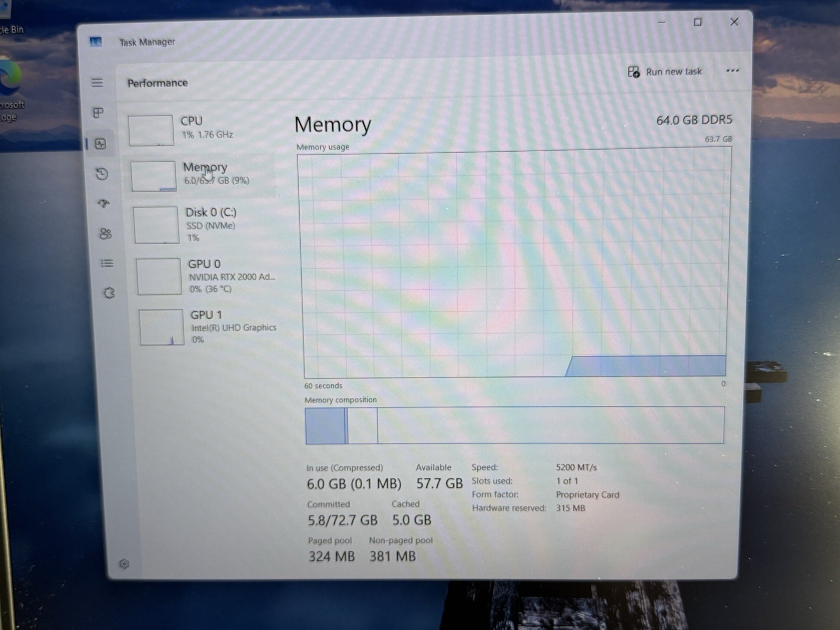The height and width of the screenshot is (630, 840).
Task: Click the Memory heading title
Action: pyautogui.click(x=333, y=124)
